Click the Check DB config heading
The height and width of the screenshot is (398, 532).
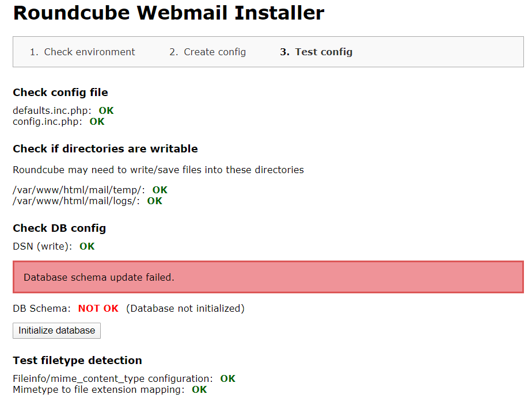pos(59,228)
